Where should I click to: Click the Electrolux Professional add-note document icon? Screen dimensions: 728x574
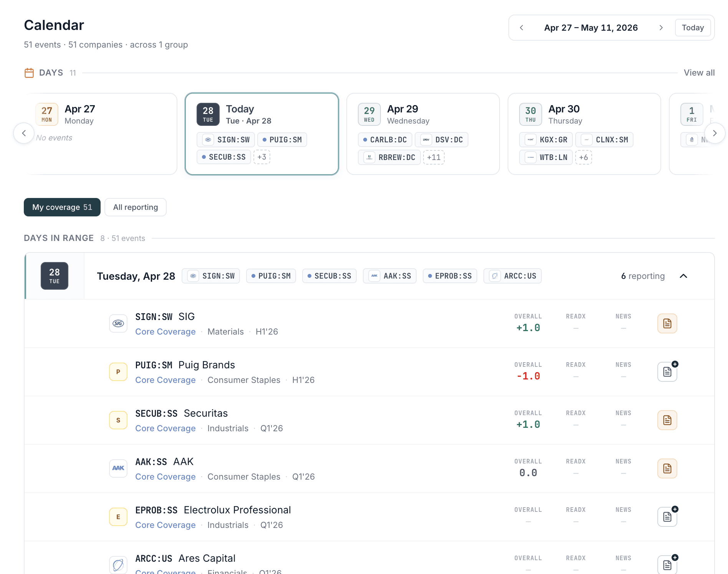pos(667,516)
